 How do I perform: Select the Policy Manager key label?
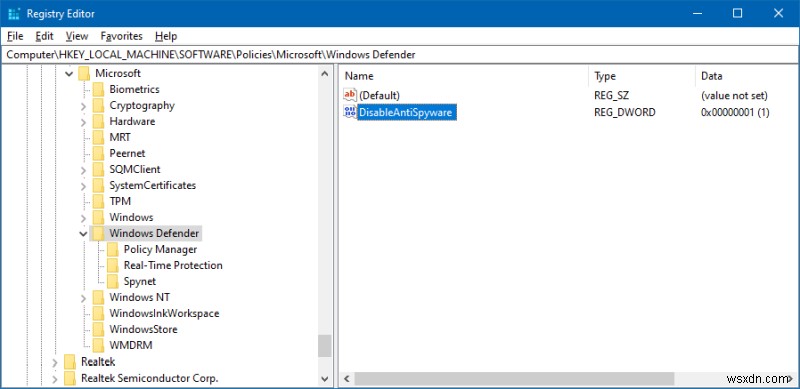click(x=160, y=250)
